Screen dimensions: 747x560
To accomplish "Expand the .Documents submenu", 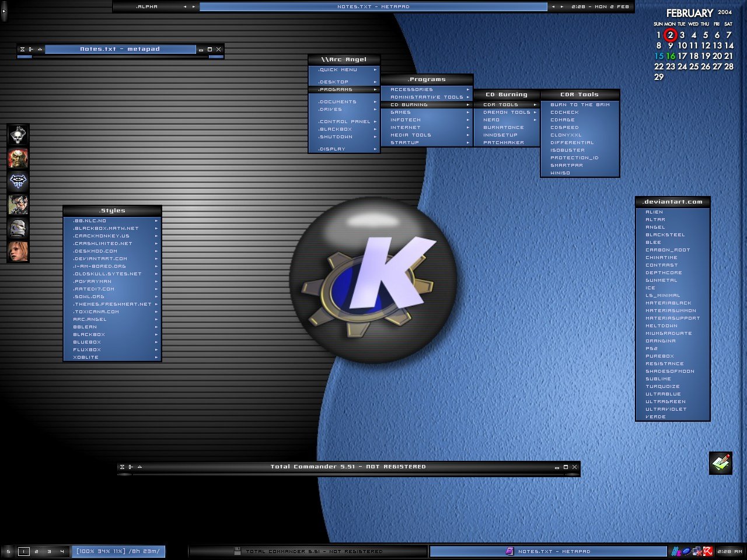I will [344, 102].
